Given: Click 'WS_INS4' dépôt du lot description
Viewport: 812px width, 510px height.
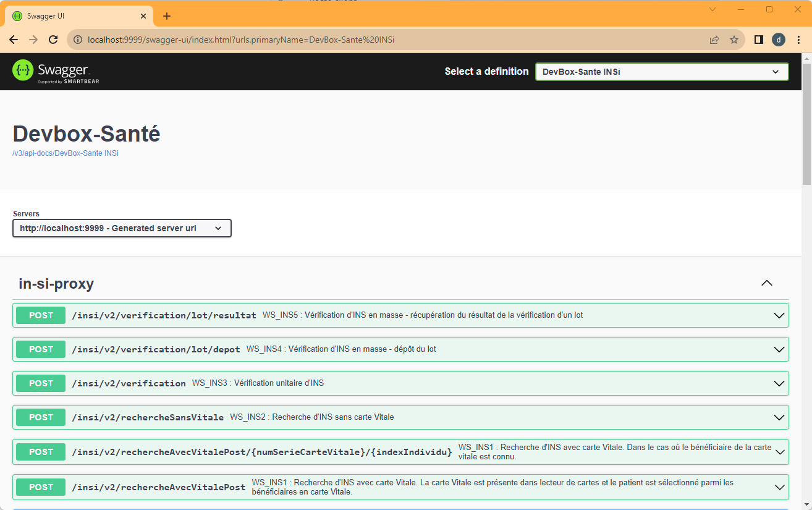Looking at the screenshot, I should tap(341, 349).
